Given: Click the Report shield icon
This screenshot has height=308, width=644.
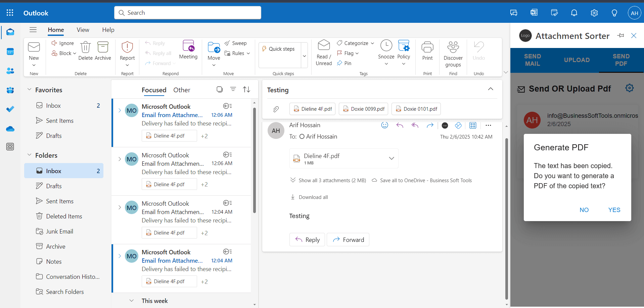Looking at the screenshot, I should [x=127, y=47].
